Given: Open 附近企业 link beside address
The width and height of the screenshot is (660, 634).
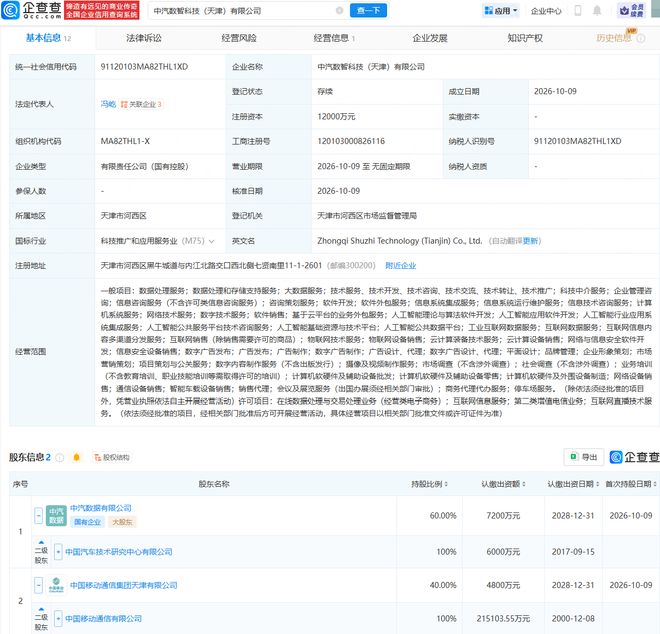Looking at the screenshot, I should click(x=401, y=266).
